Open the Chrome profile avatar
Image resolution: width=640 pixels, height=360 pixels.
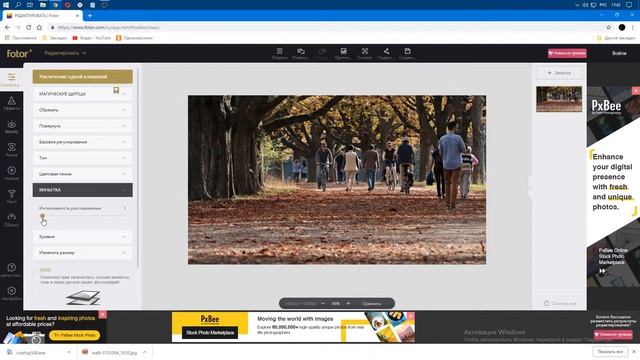point(622,27)
